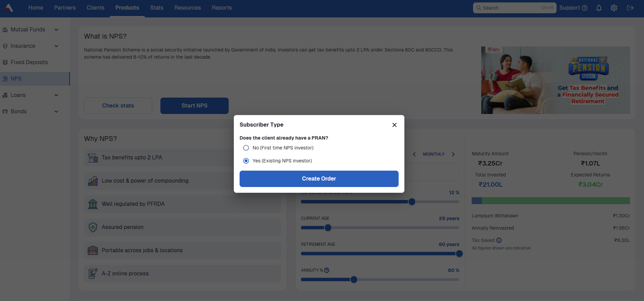Screen dimensions: 644x301
Task: Click the Maturity Amount ₹3.25Cr value
Action: [x=490, y=163]
